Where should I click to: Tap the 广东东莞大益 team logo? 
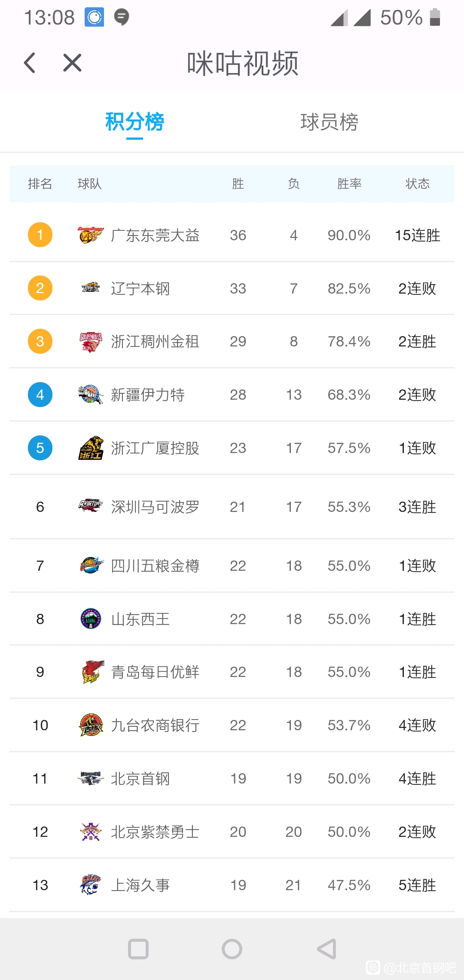tap(91, 235)
